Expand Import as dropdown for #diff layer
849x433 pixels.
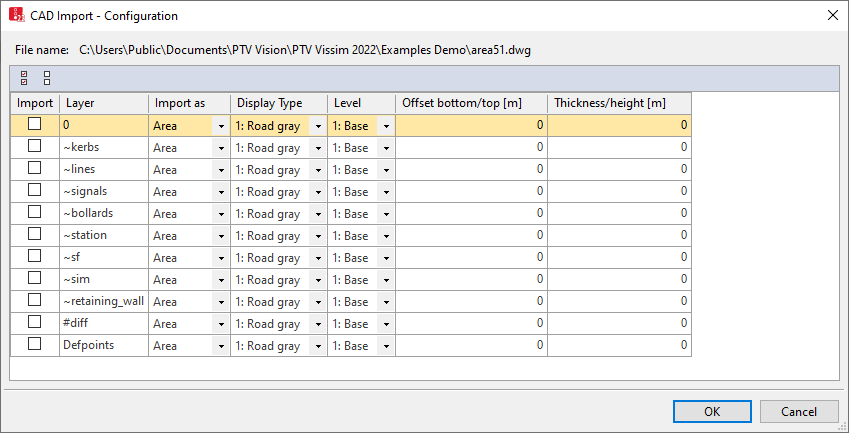click(x=220, y=324)
